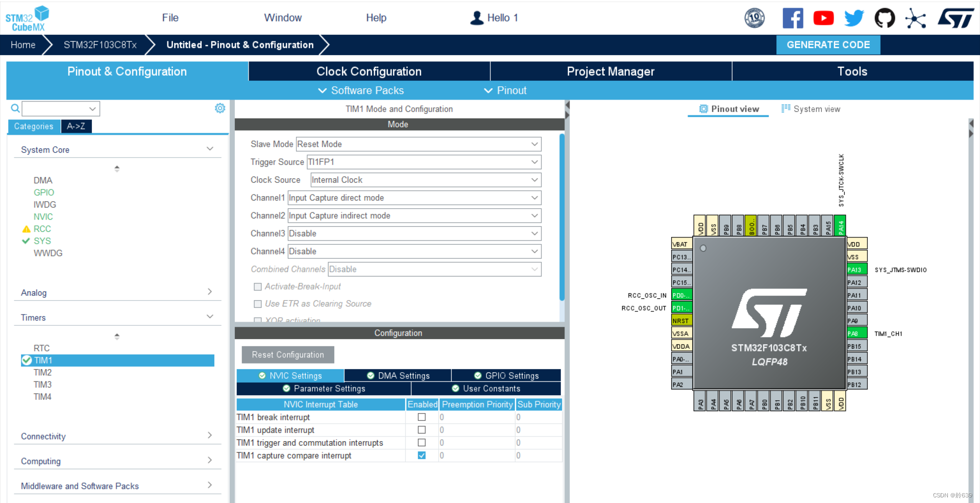Select the PD0 RCC_OSC_IN pin
Screen dimensions: 980x503
tap(681, 295)
